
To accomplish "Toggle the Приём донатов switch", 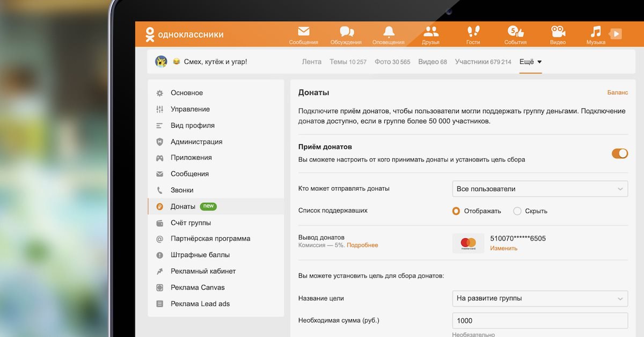I will (620, 153).
